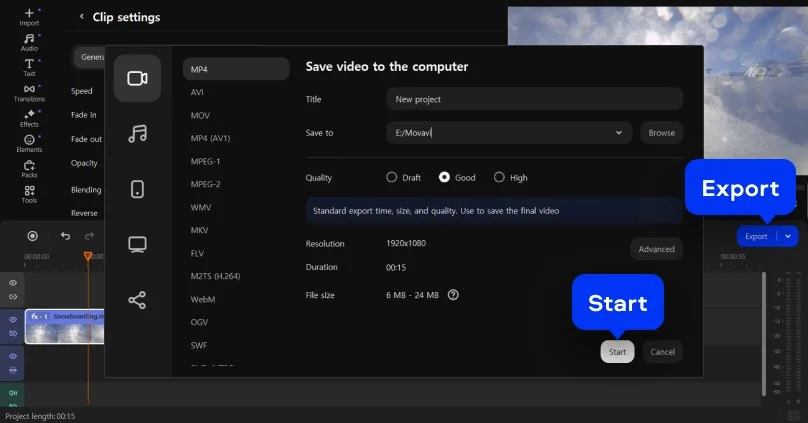The height and width of the screenshot is (423, 808).
Task: Open the Transitions panel in sidebar
Action: [29, 93]
